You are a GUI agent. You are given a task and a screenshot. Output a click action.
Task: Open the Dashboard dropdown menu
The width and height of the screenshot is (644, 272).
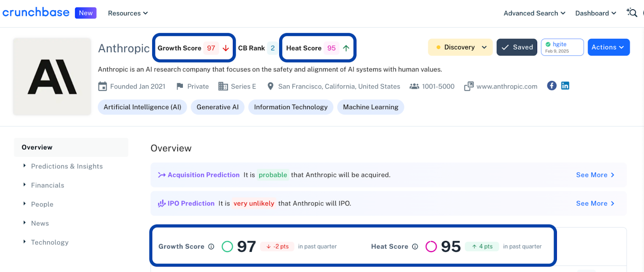pyautogui.click(x=596, y=13)
